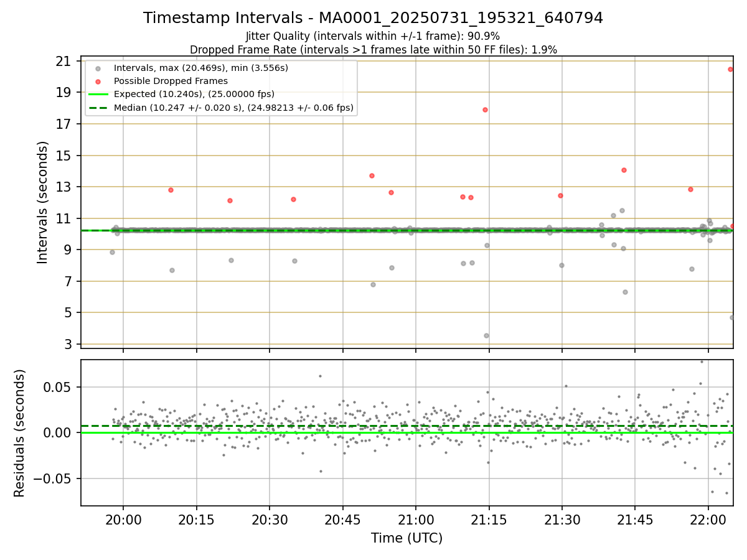
Task: Click the plot title 'Timestamp Intervals - MA0001_20250731_195321_640794'
Action: tap(373, 18)
